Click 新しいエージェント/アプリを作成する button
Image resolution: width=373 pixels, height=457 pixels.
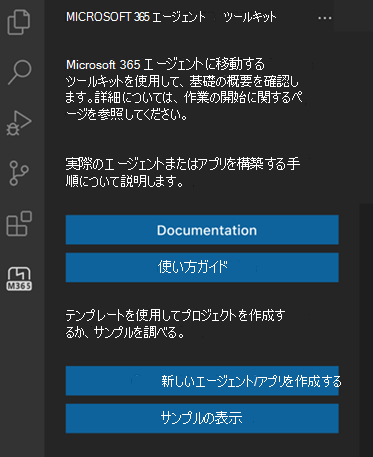pos(202,381)
